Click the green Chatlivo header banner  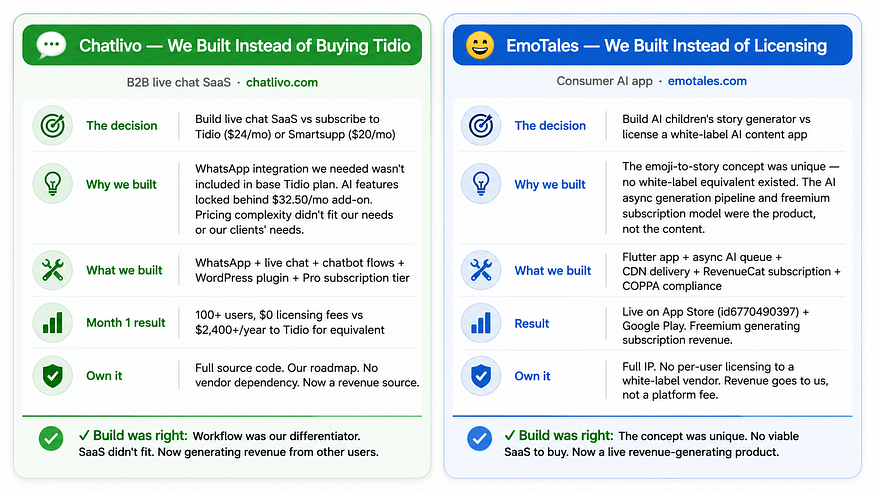click(222, 45)
